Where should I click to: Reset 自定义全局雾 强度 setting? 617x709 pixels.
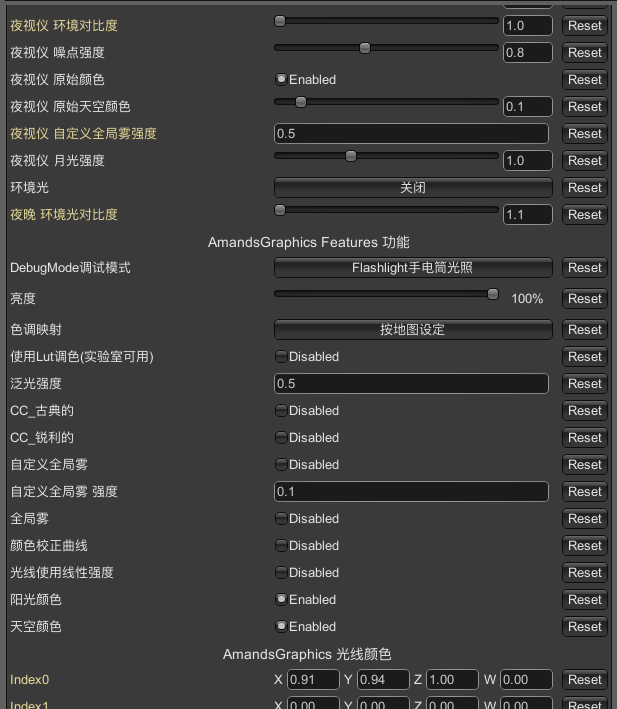click(x=585, y=492)
